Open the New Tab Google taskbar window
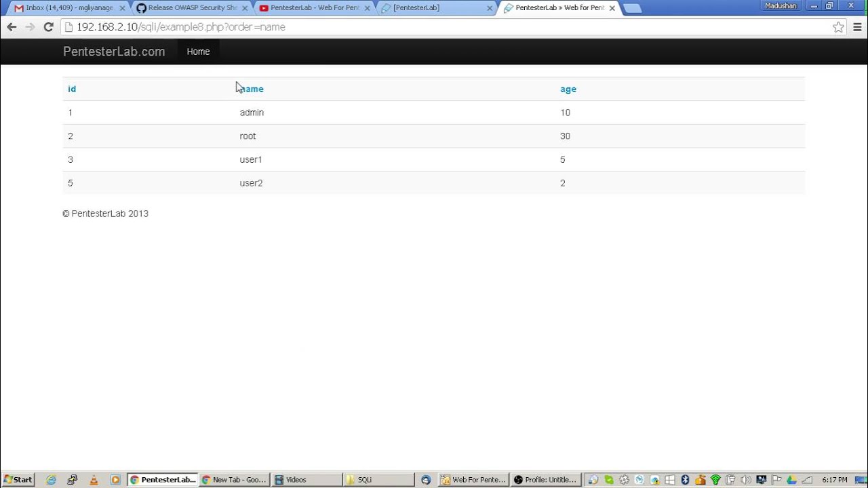The image size is (868, 488). point(234,480)
